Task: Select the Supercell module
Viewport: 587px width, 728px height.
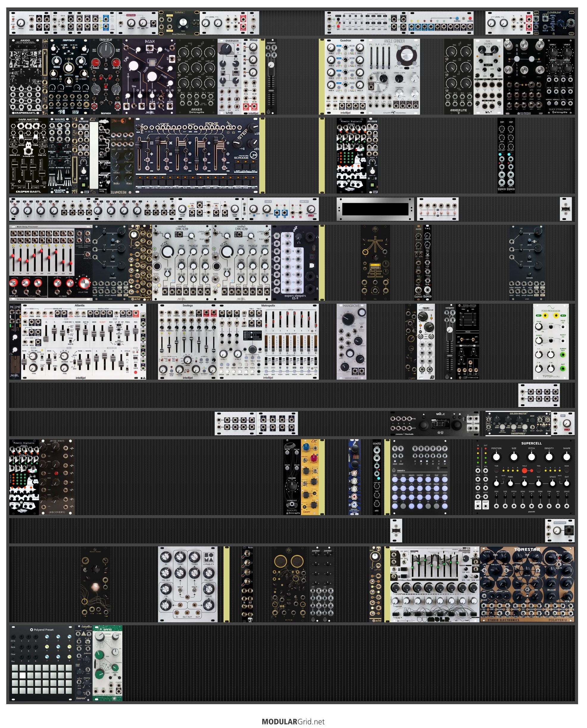Action: (x=524, y=477)
